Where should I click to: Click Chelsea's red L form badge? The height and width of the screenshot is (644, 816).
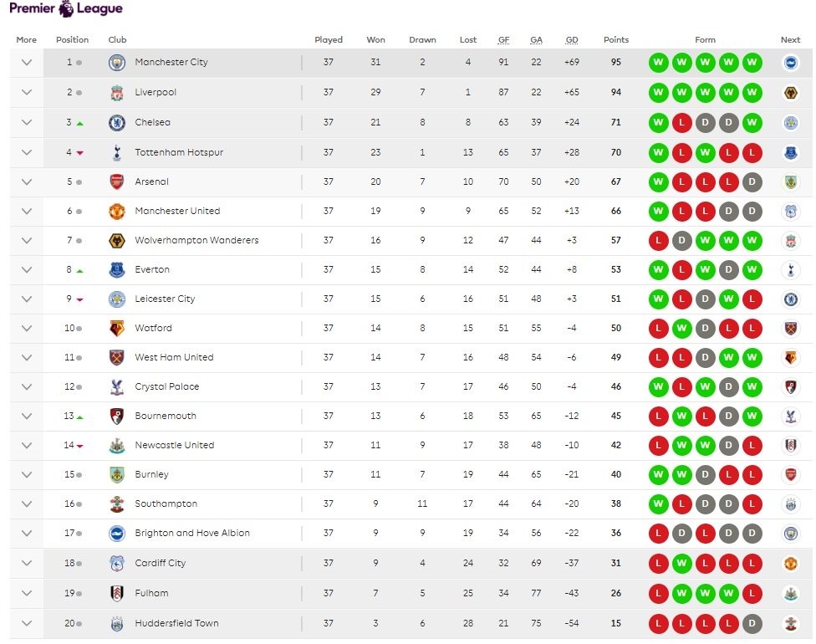[682, 121]
